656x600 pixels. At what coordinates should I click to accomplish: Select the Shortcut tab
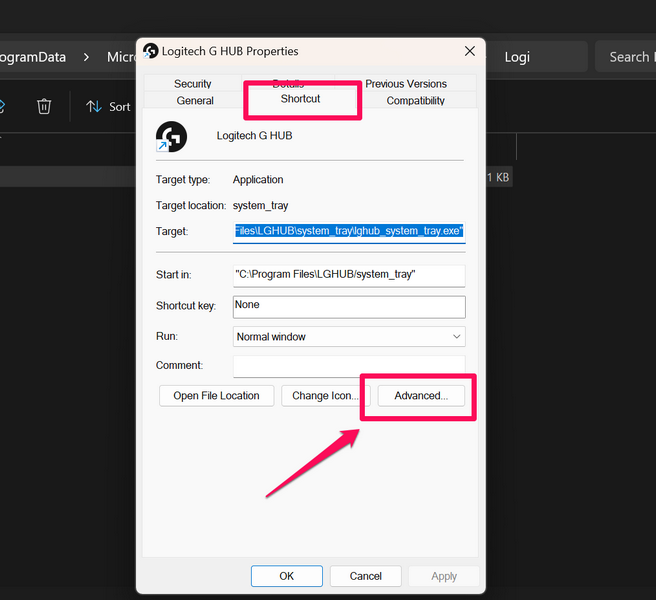300,100
